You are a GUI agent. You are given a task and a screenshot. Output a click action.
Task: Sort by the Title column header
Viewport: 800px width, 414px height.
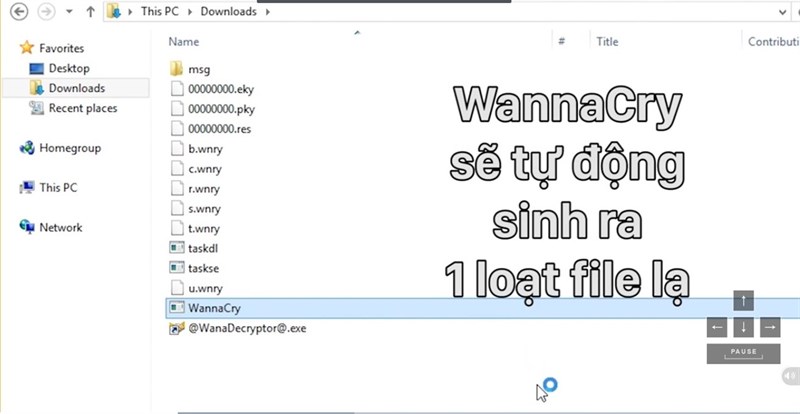click(x=607, y=42)
